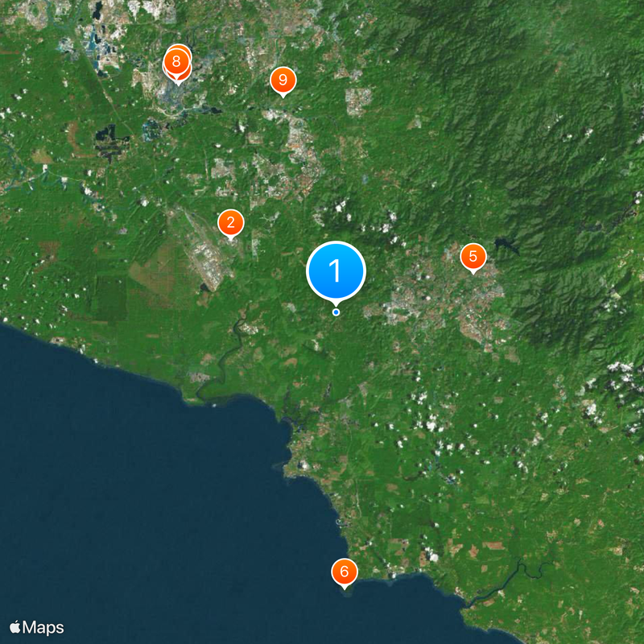Screen dimensions: 644x644
Task: Select the topmost orange pin numbered 8
Action: [x=176, y=63]
